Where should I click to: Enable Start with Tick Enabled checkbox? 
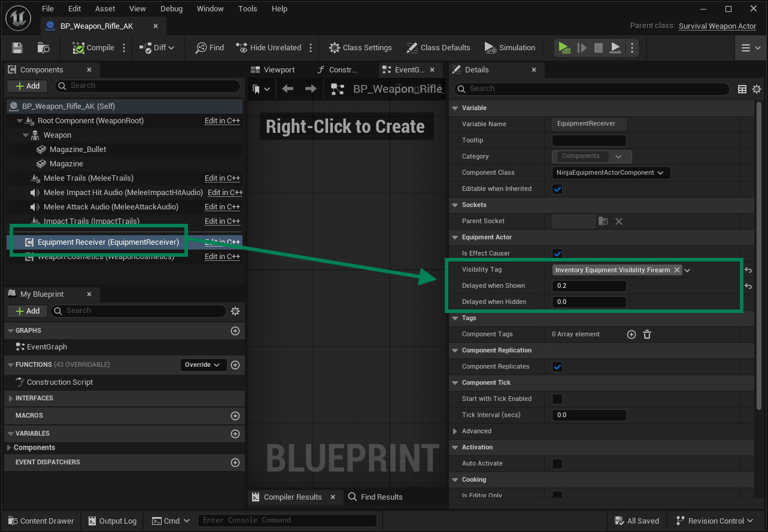click(x=557, y=399)
